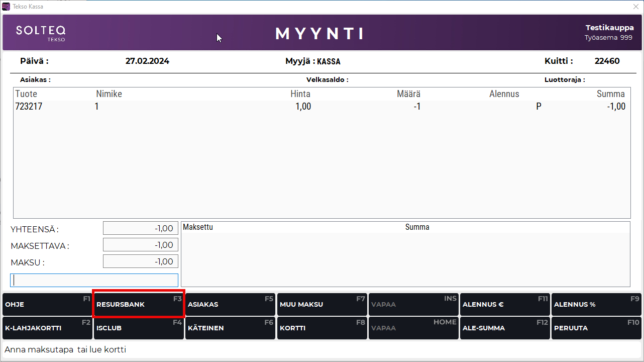The height and width of the screenshot is (362, 644).
Task: Pay with KORTTI card
Action: pos(322,328)
